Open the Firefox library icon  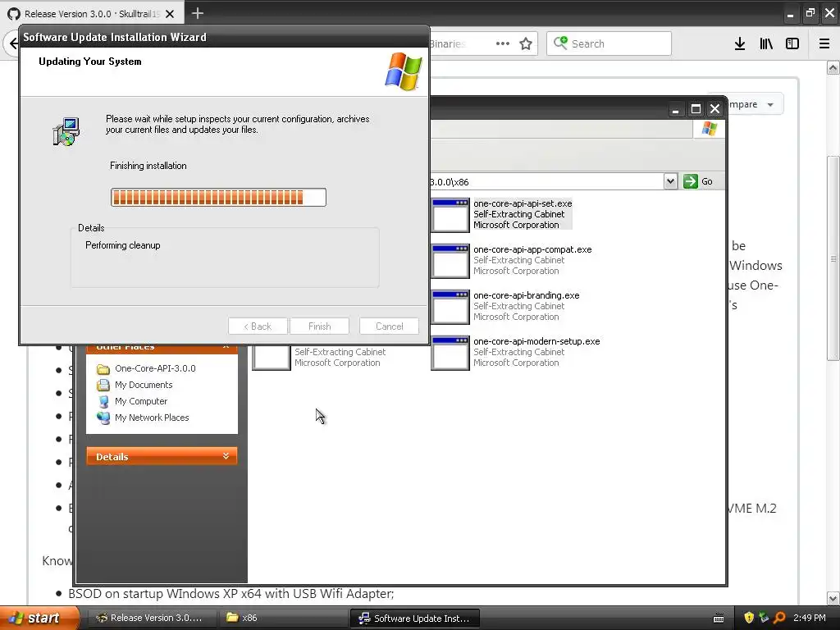[766, 43]
